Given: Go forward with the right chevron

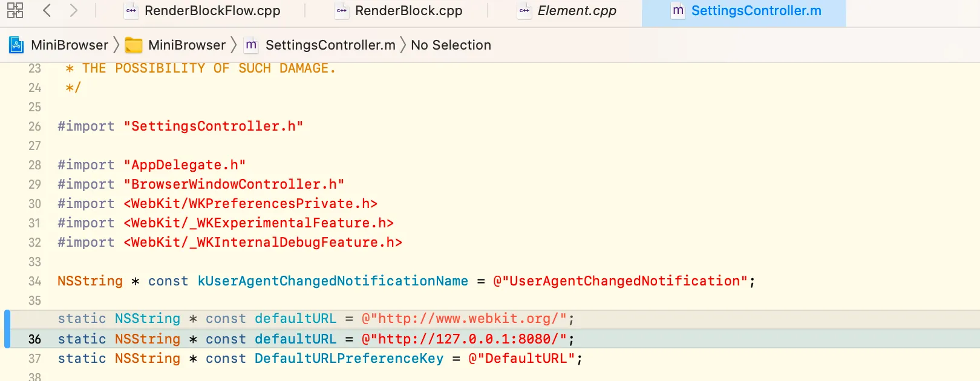Looking at the screenshot, I should (x=73, y=10).
